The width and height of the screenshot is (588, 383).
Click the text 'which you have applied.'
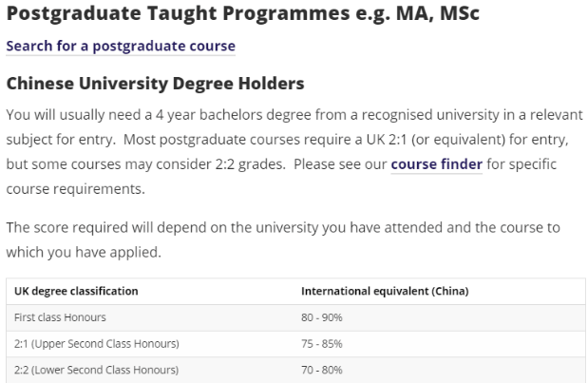click(84, 252)
